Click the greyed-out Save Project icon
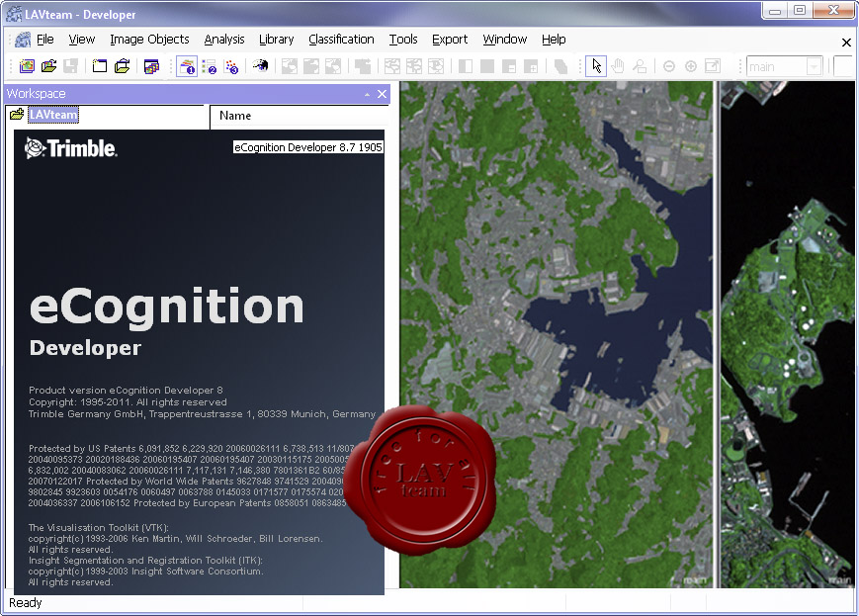This screenshot has width=859, height=616. pos(70,67)
